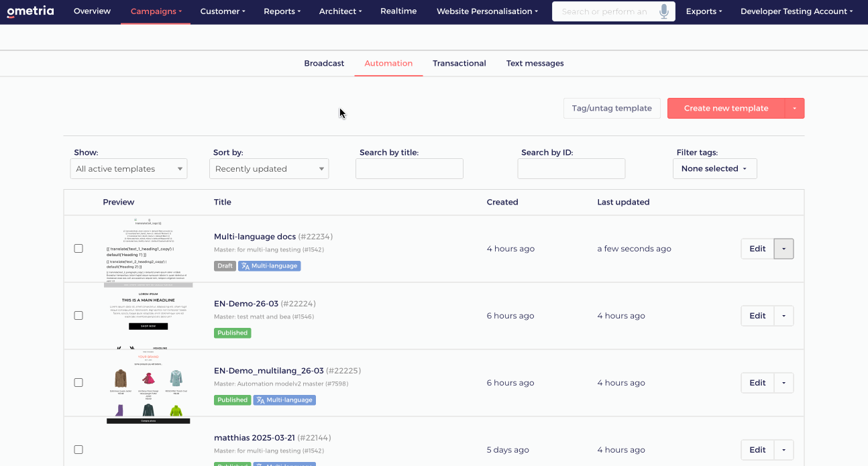Click the microphone icon in search bar
The width and height of the screenshot is (868, 466).
pyautogui.click(x=664, y=11)
